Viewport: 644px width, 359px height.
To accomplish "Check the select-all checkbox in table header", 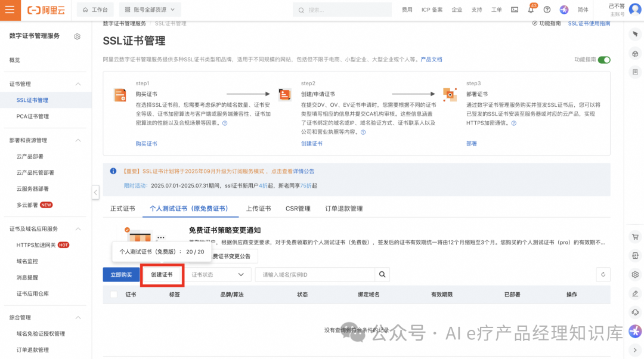I will coord(114,295).
